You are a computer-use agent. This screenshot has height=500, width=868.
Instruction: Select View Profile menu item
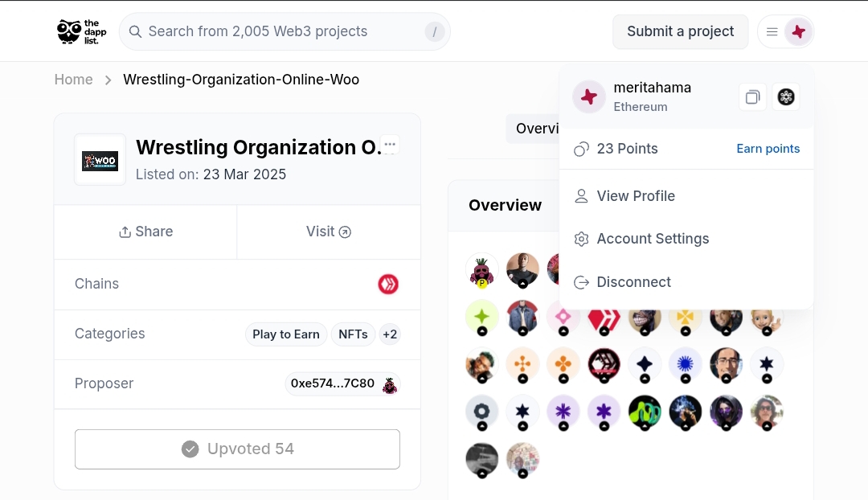pyautogui.click(x=635, y=196)
